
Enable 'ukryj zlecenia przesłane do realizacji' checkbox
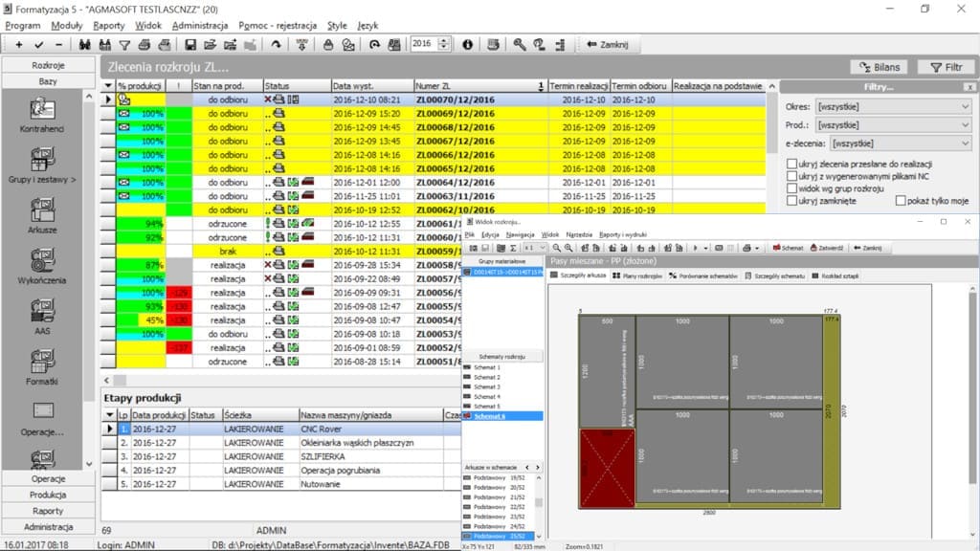coord(791,165)
